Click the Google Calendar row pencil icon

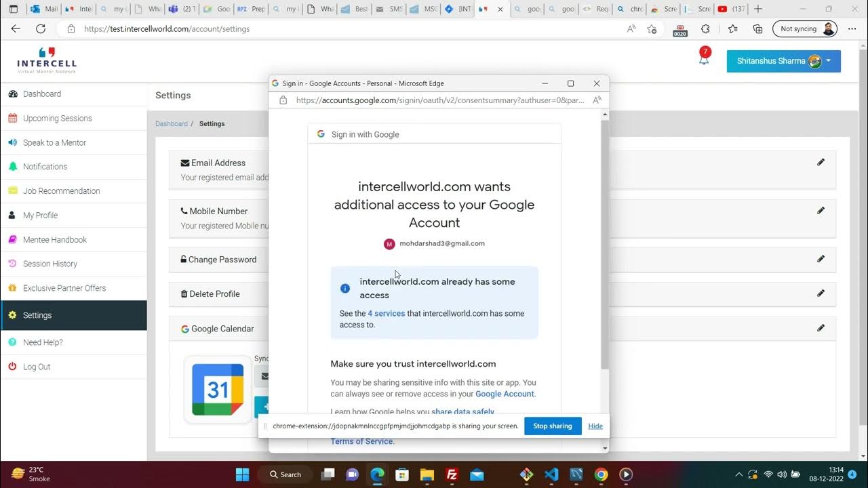click(821, 327)
